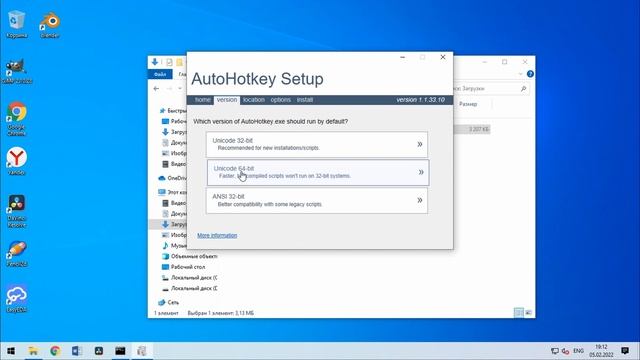Go back in the Explorer window

click(156, 89)
